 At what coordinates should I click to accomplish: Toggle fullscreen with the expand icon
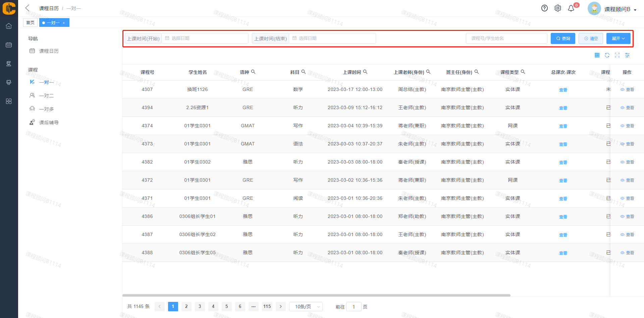tap(617, 55)
